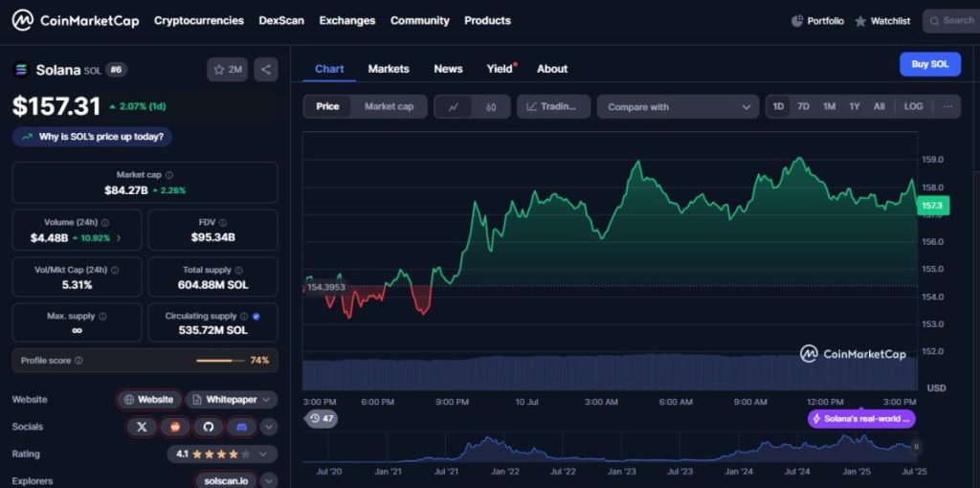980x488 pixels.
Task: Click the historical range slider pause handle
Action: [x=916, y=446]
